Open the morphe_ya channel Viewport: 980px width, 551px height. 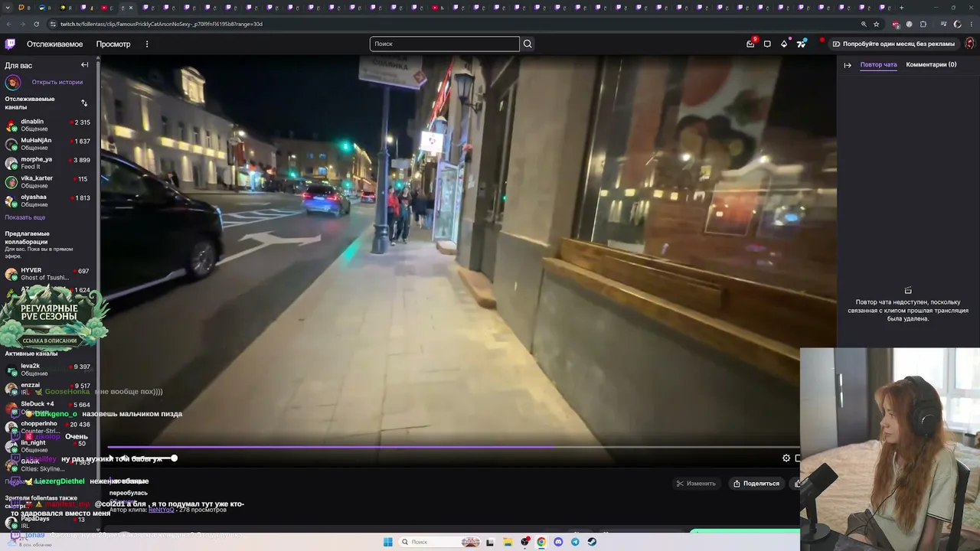(x=47, y=163)
